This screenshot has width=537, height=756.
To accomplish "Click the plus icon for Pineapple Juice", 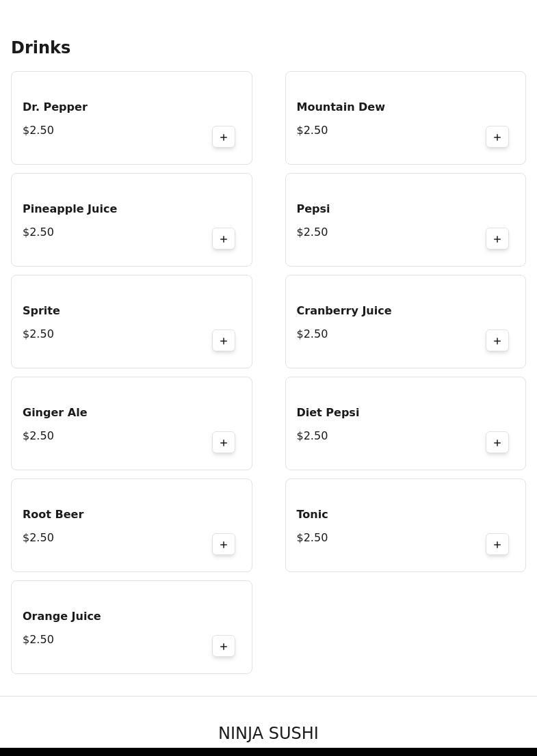I will [224, 239].
